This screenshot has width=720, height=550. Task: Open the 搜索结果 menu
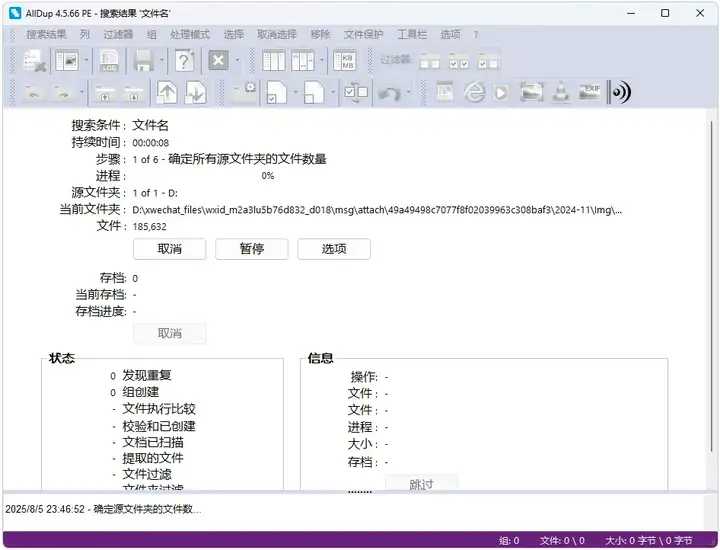46,34
